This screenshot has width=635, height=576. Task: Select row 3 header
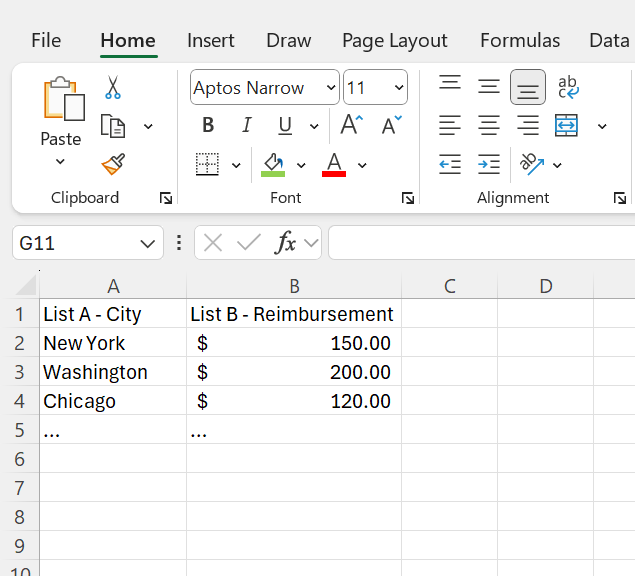tap(19, 371)
